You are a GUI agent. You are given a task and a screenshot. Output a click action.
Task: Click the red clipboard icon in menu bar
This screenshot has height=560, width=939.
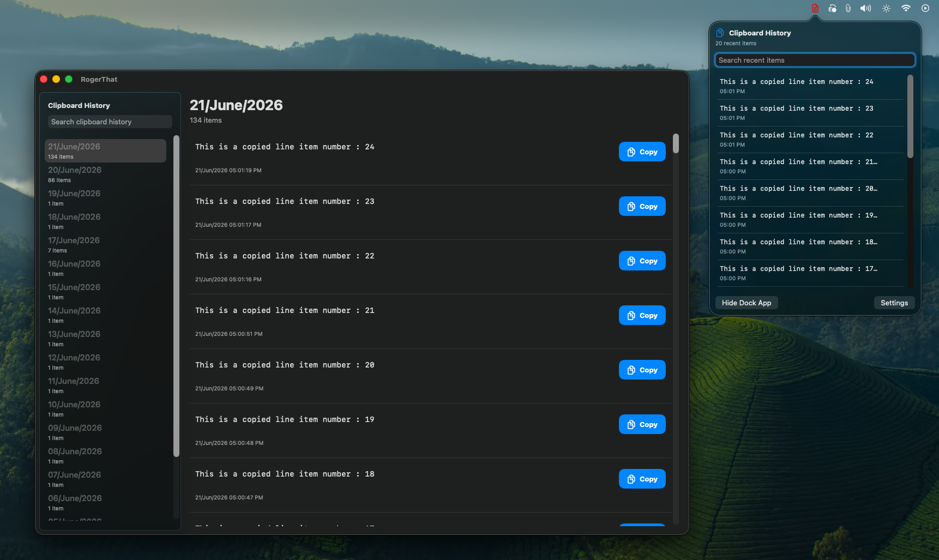pos(815,8)
